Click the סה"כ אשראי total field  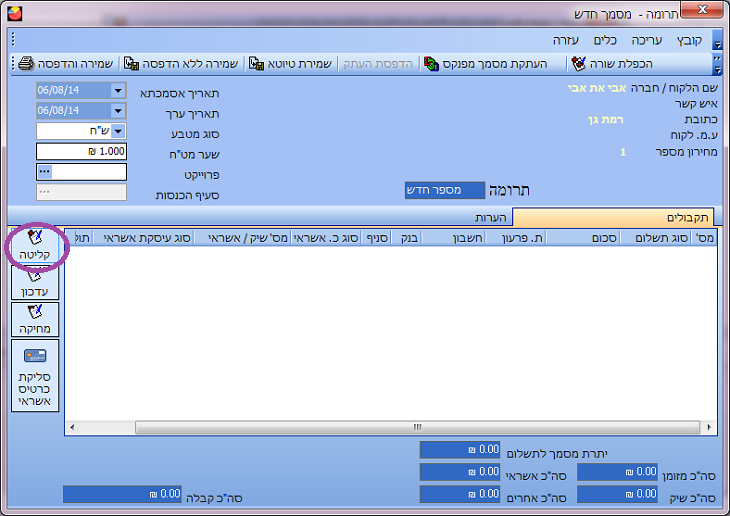[x=460, y=472]
